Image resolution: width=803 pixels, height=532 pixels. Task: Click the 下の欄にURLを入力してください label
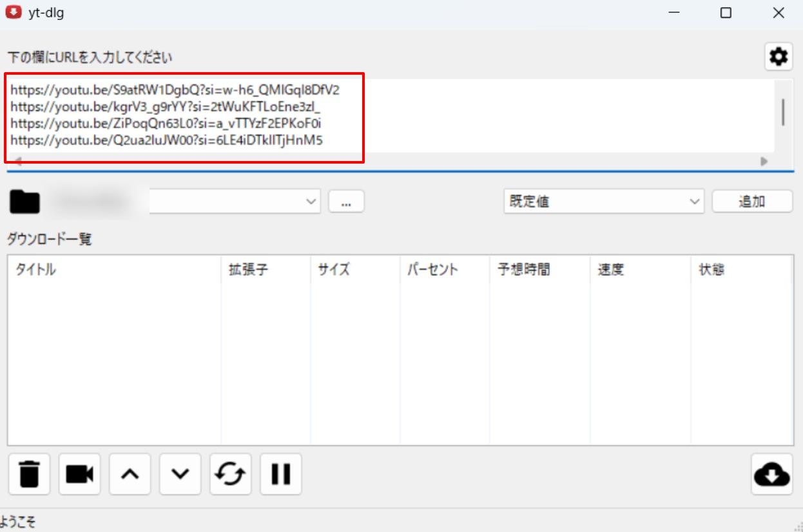click(x=90, y=57)
